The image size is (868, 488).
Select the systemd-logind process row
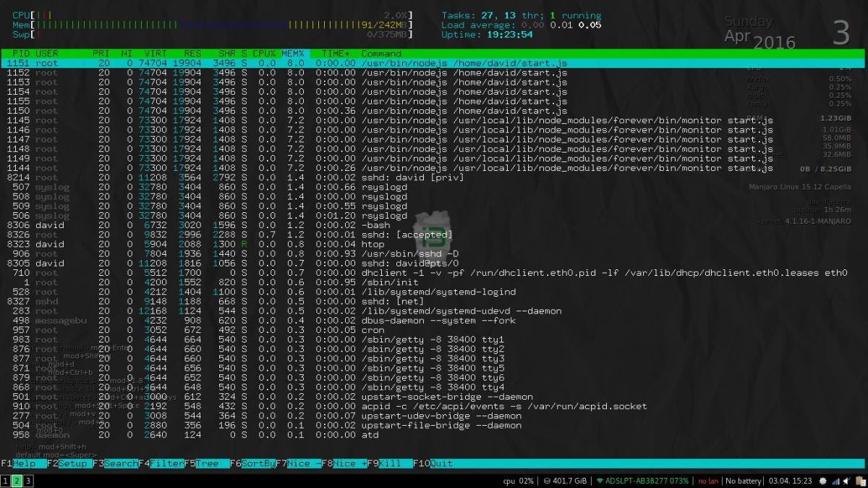[434, 292]
